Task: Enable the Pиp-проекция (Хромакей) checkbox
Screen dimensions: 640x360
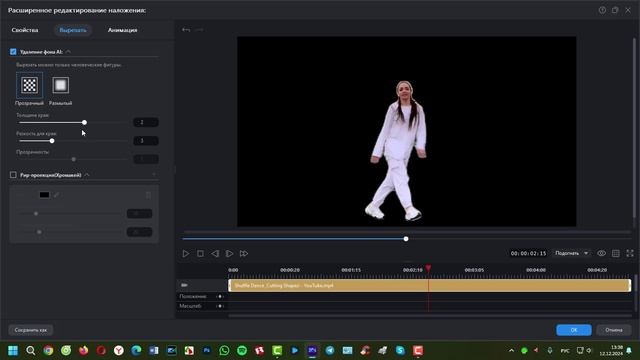Action: point(13,175)
